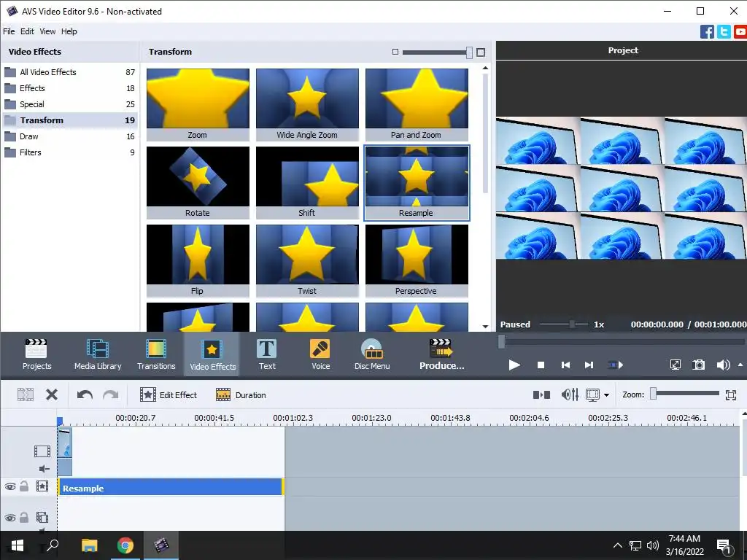Open the Help menu
747x560 pixels.
[x=69, y=31]
